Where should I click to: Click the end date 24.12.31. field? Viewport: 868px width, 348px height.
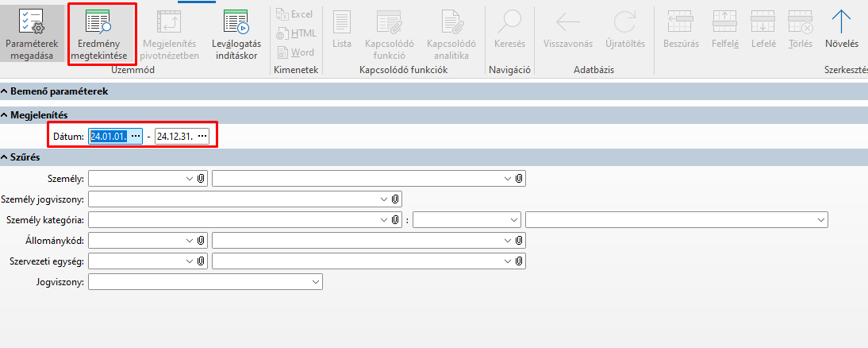[175, 137]
